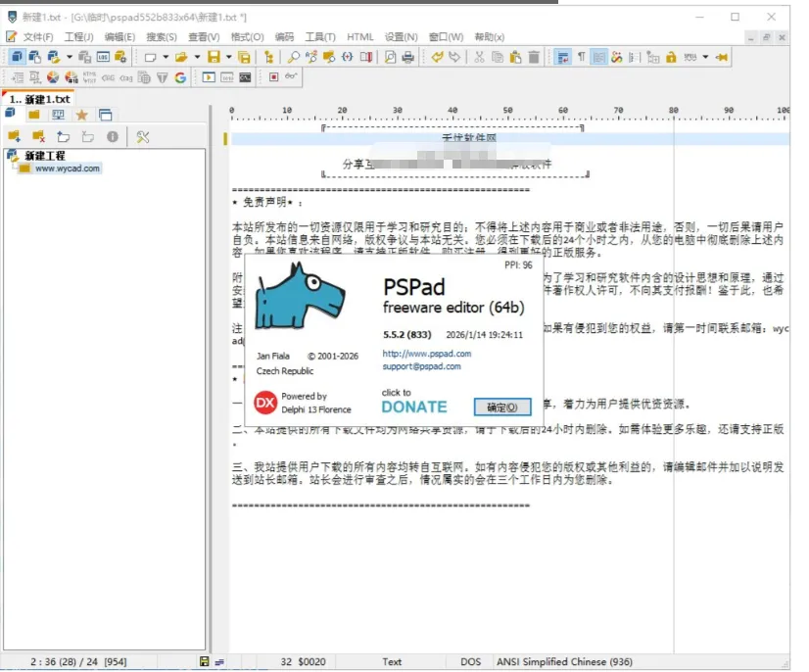Open the open-file dropdown arrow
Viewport: 809px width, 672px height.
click(x=197, y=57)
